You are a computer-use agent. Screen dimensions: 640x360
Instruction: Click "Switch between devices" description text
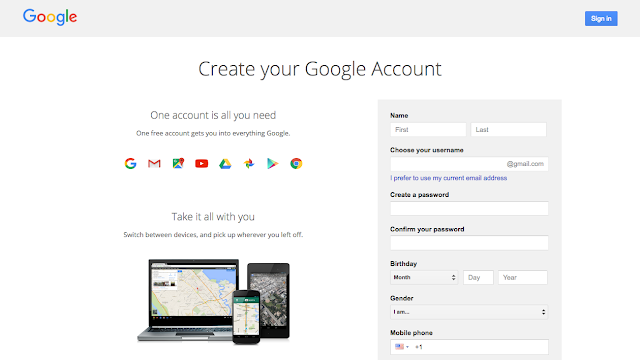213,235
